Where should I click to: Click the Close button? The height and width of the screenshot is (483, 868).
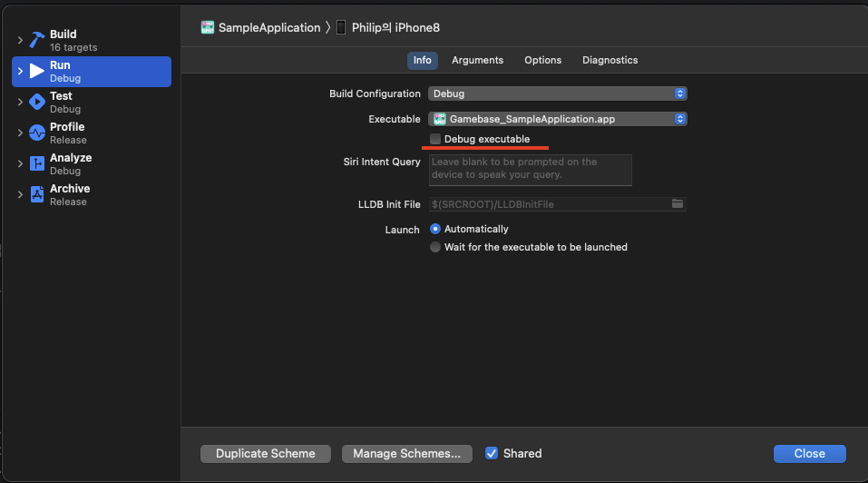coord(809,454)
